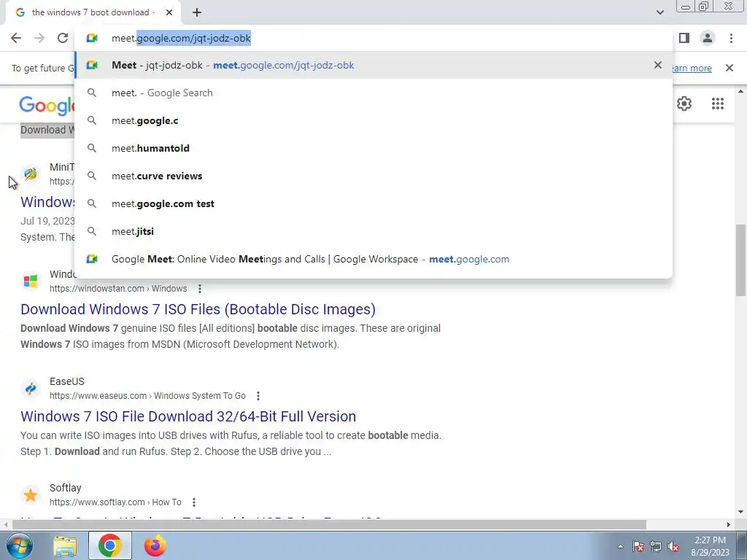Viewport: 747px width, 560px height.
Task: Launch Firefox from the taskbar
Action: [155, 545]
